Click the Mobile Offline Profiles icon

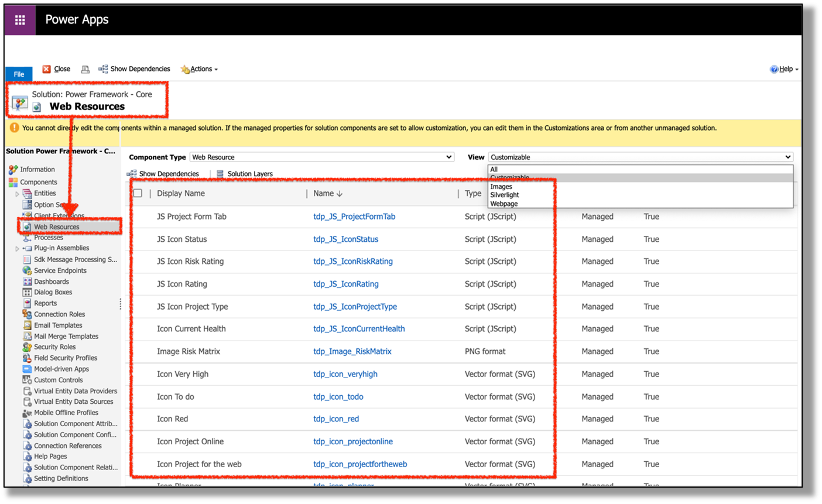pyautogui.click(x=27, y=413)
